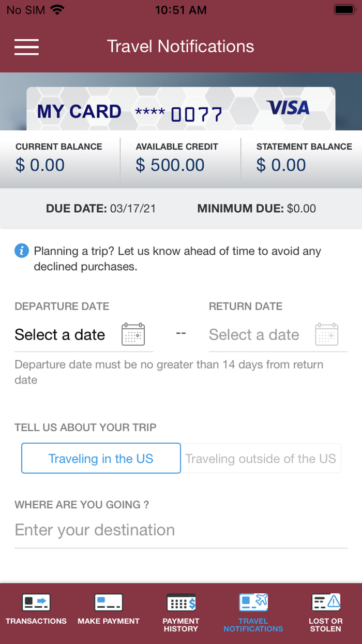This screenshot has height=644, width=362.
Task: Select Traveling outside of the US
Action: [261, 458]
